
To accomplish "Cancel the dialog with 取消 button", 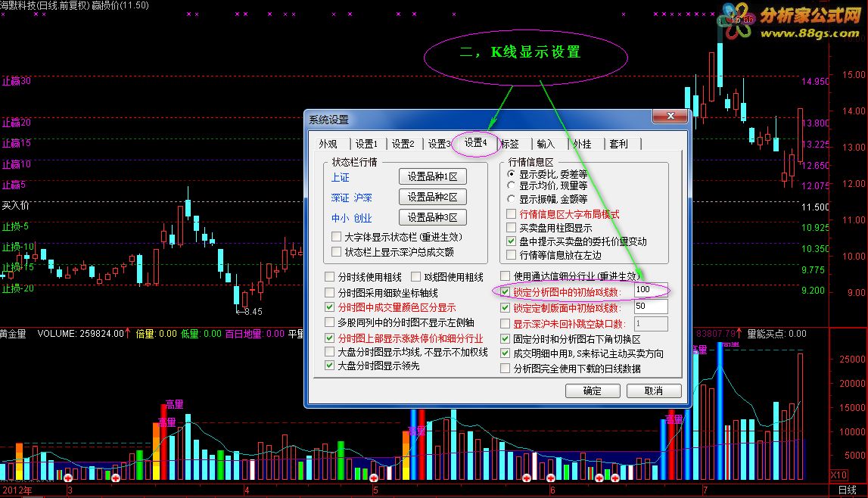I will 654,391.
